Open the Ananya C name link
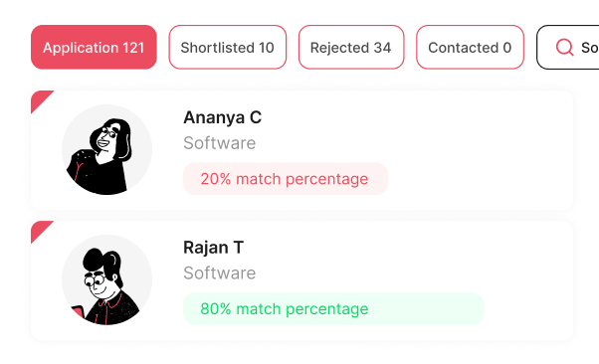 click(222, 117)
